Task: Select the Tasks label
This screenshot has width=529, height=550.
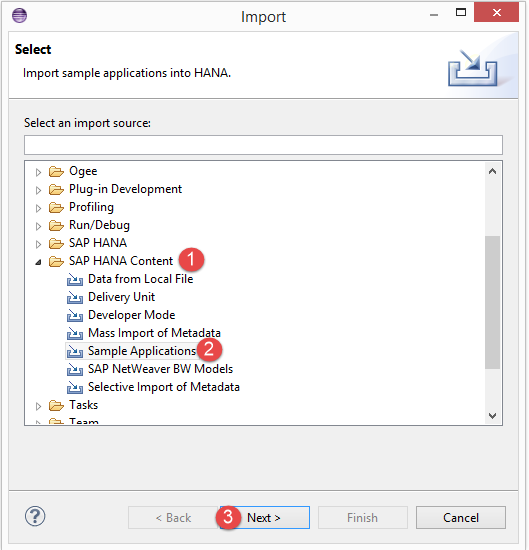Action: tap(83, 405)
